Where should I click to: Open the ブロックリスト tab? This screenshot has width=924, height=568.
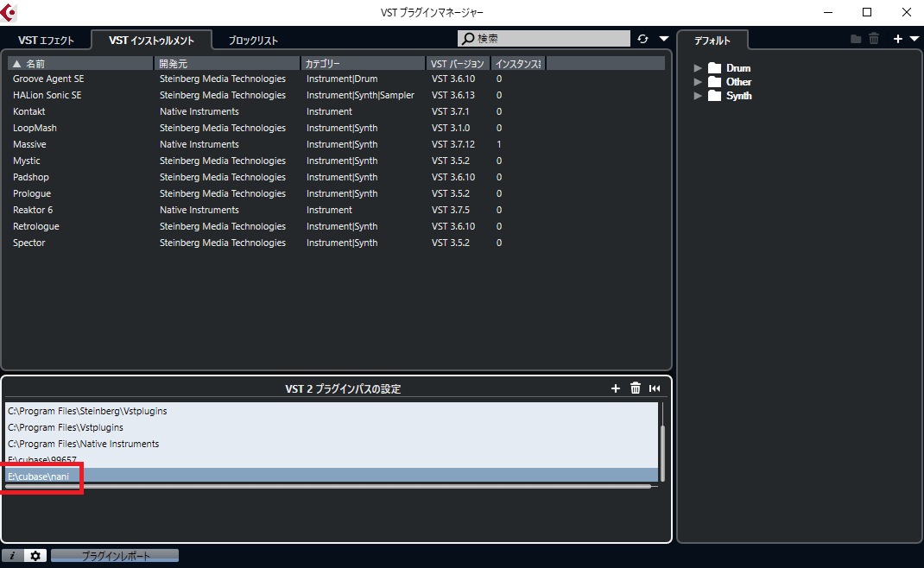tap(253, 40)
